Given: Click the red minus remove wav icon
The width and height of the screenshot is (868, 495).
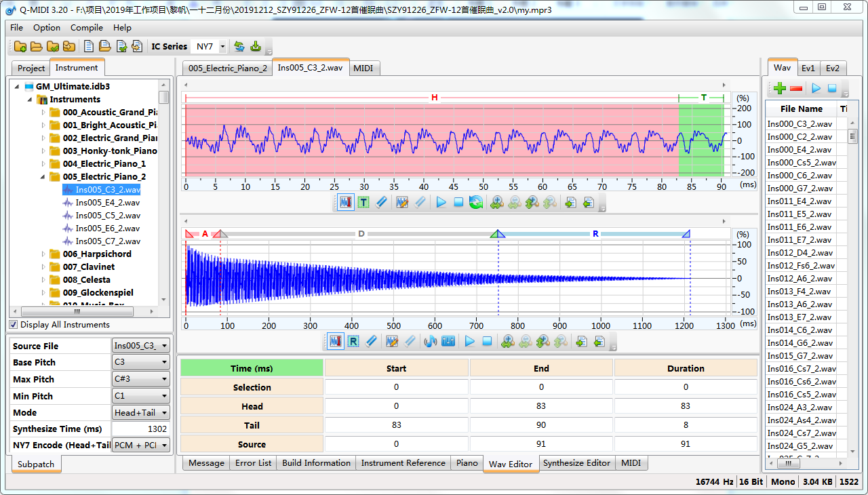Looking at the screenshot, I should pos(796,88).
